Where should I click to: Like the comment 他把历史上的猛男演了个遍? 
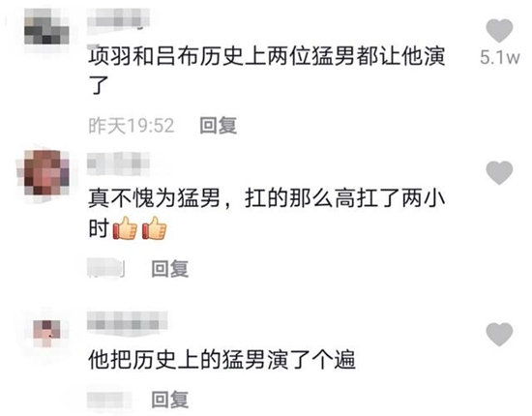pyautogui.click(x=499, y=334)
